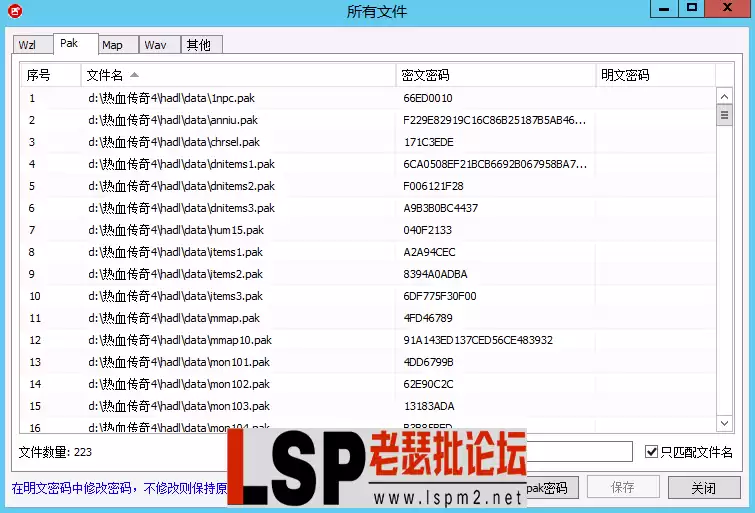This screenshot has width=755, height=513.
Task: Select the hum15.pak file row
Action: tap(368, 230)
